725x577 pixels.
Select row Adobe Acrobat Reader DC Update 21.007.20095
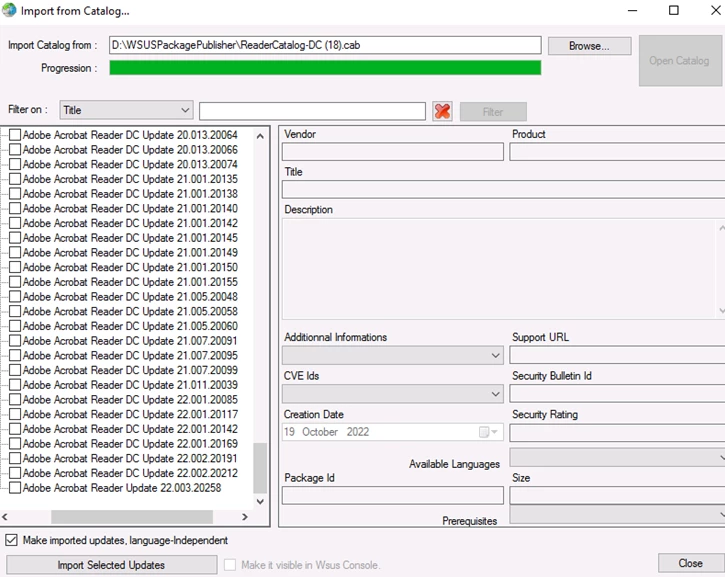click(x=130, y=356)
